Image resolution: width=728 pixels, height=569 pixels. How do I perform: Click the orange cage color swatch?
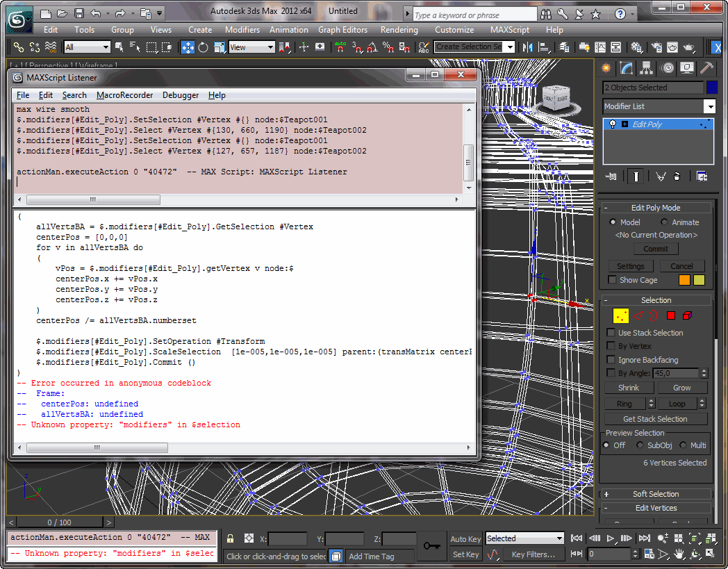coord(685,281)
